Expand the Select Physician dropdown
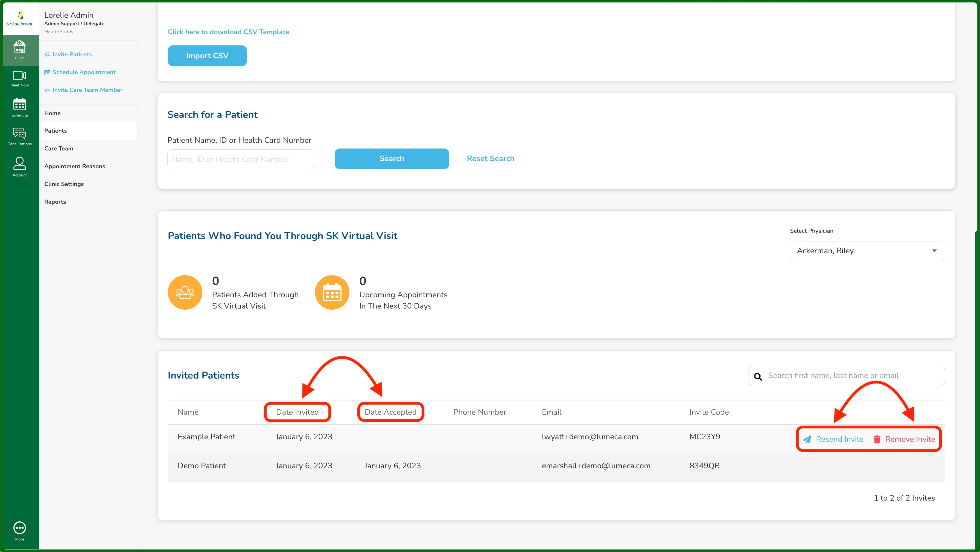 tap(867, 251)
